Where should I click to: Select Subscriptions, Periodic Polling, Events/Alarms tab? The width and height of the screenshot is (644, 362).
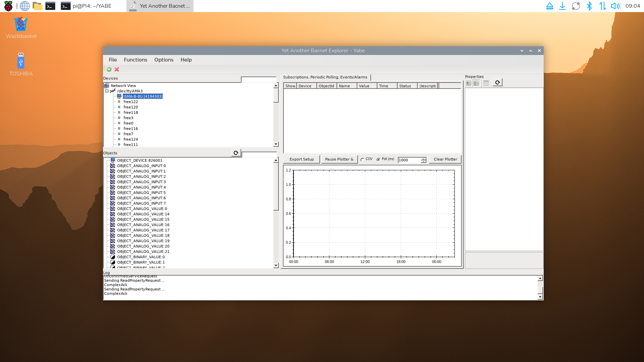pyautogui.click(x=325, y=77)
